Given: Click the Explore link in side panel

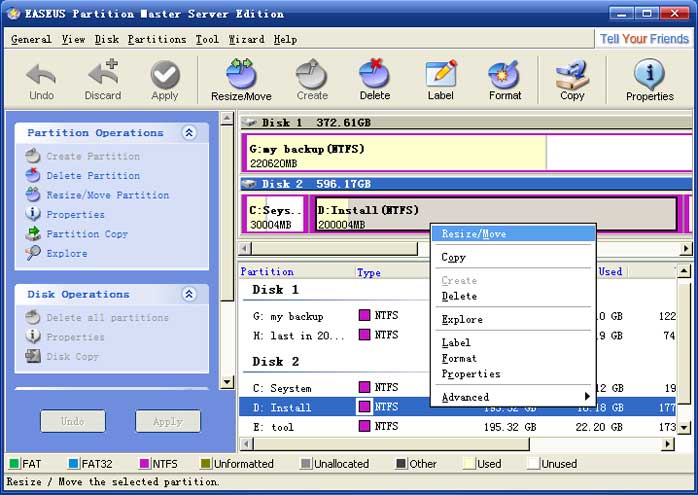Looking at the screenshot, I should (67, 253).
